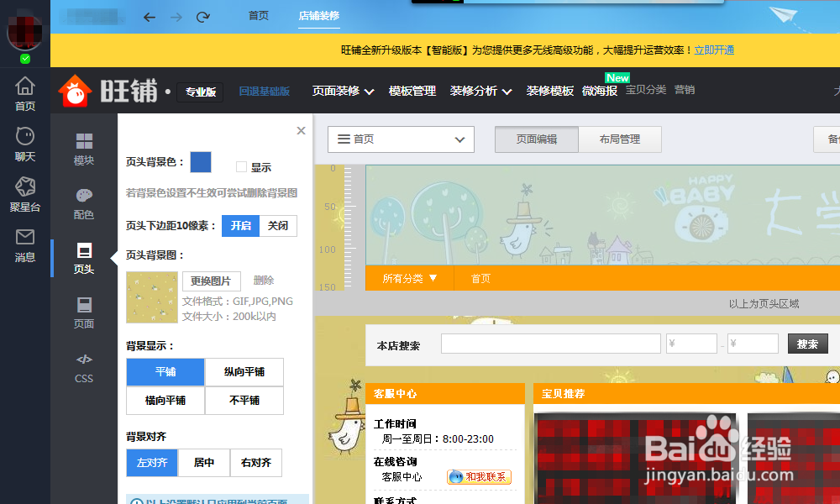Click the 立即开通 link
Viewport: 840px width, 504px height.
pyautogui.click(x=714, y=50)
